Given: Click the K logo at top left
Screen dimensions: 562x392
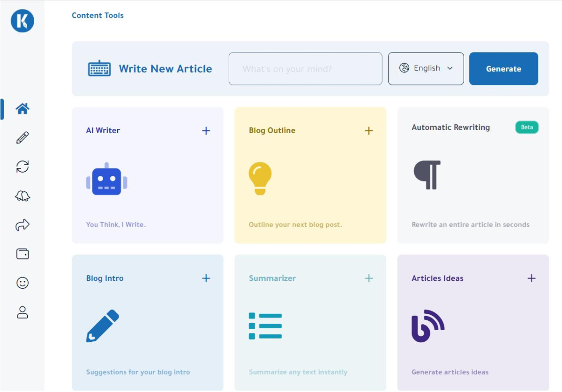Looking at the screenshot, I should point(22,21).
